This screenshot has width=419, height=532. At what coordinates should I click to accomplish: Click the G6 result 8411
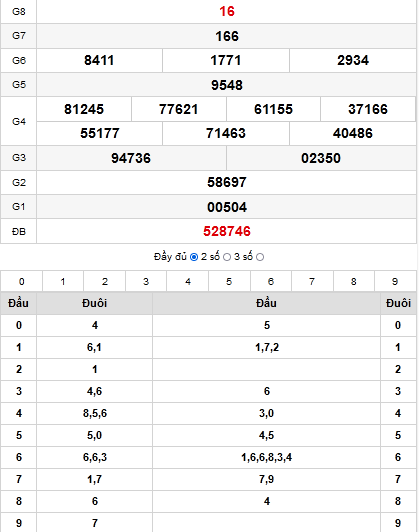pyautogui.click(x=99, y=60)
